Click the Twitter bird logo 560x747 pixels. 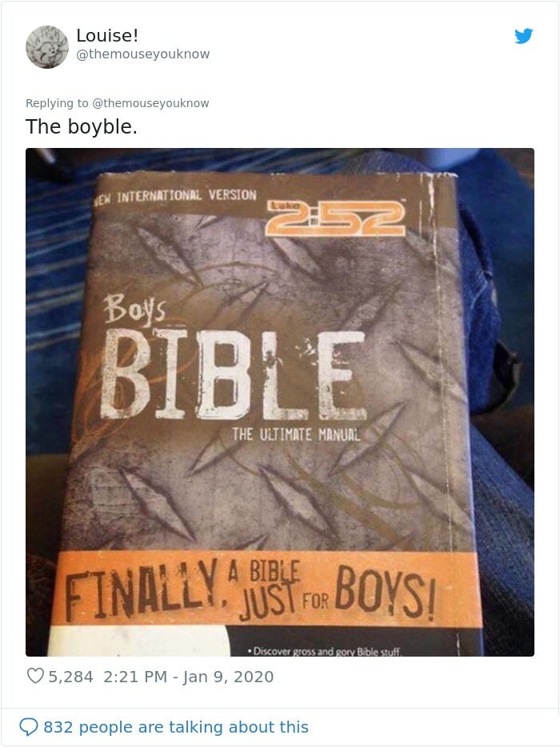pos(523,36)
